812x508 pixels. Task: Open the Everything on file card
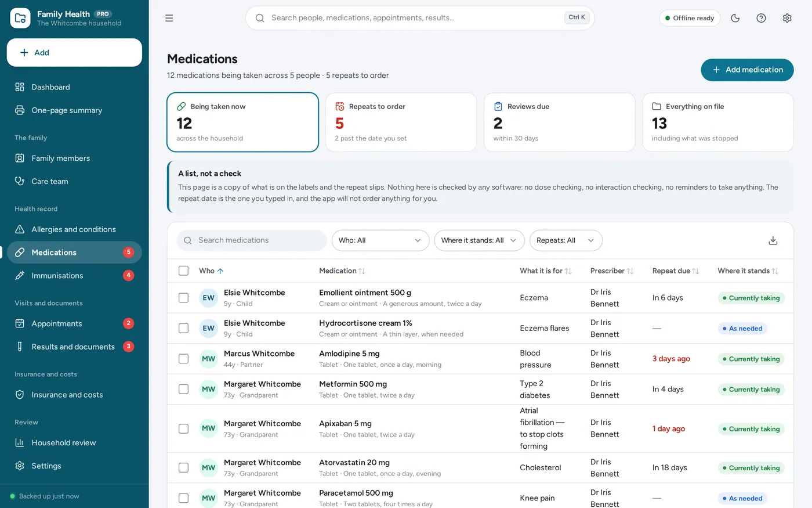[x=718, y=122]
